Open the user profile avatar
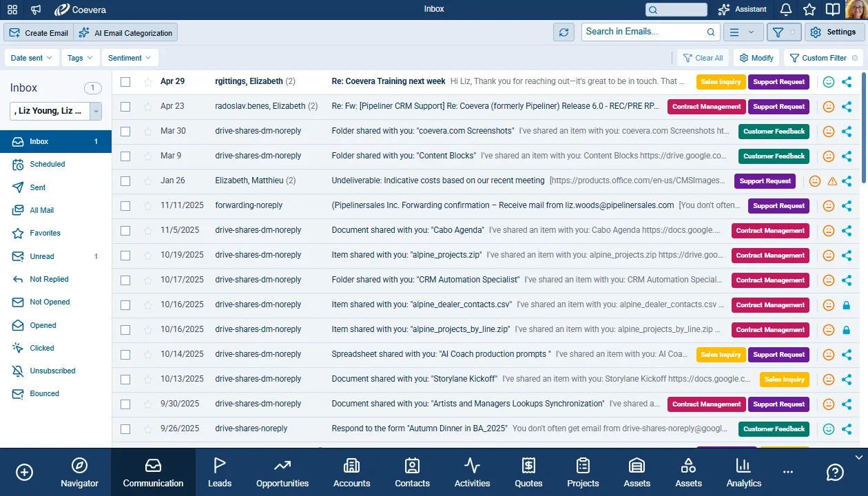Viewport: 868px width, 496px height. click(856, 10)
